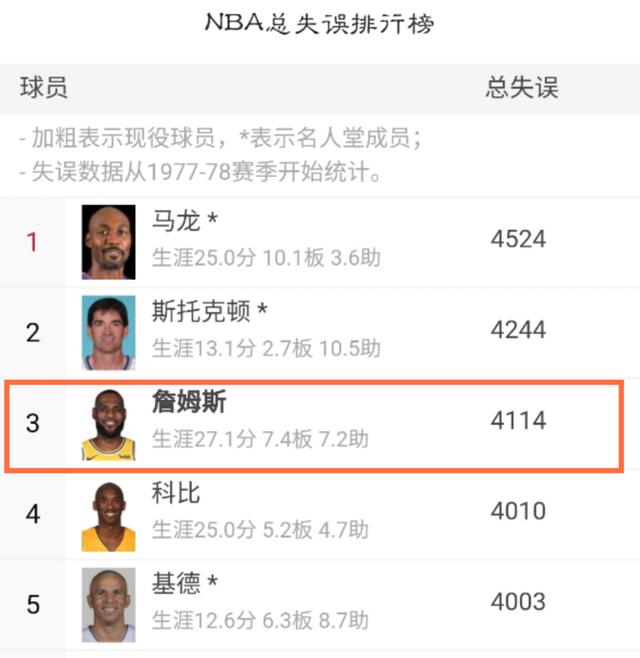Open 马龙's player photo
Viewport: 640px width, 658px height.
(x=108, y=242)
